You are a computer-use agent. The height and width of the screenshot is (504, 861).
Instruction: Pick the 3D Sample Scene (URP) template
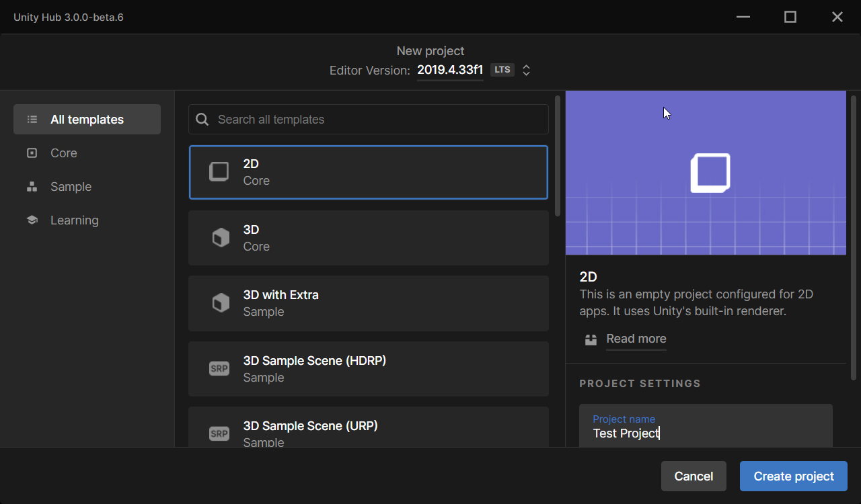369,427
